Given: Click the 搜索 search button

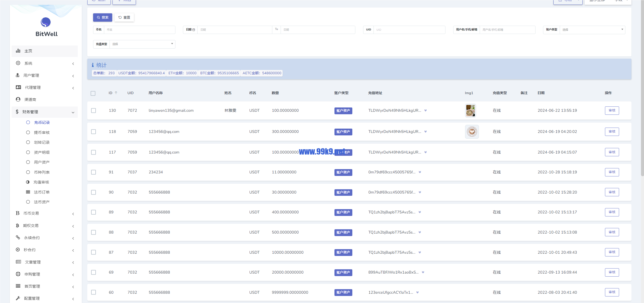Looking at the screenshot, I should pos(103,17).
